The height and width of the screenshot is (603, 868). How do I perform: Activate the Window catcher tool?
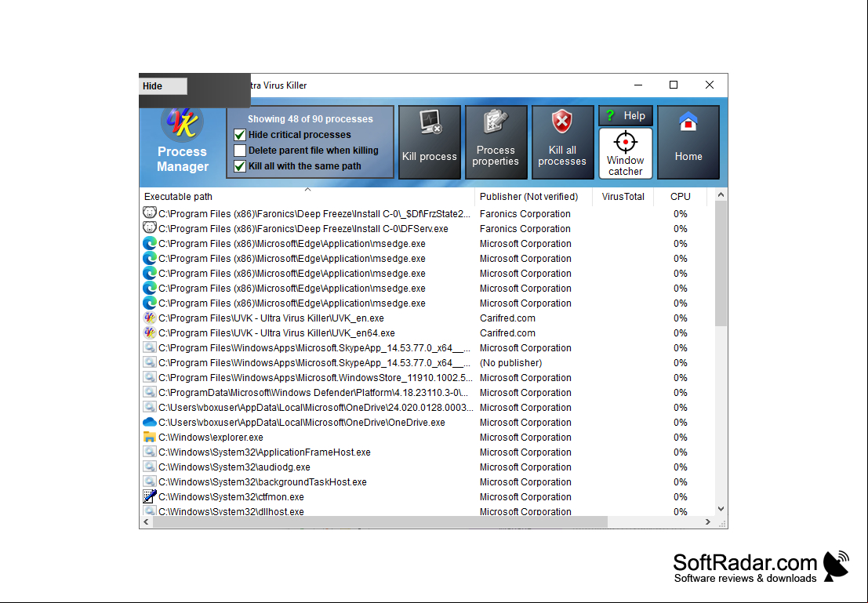pyautogui.click(x=626, y=154)
